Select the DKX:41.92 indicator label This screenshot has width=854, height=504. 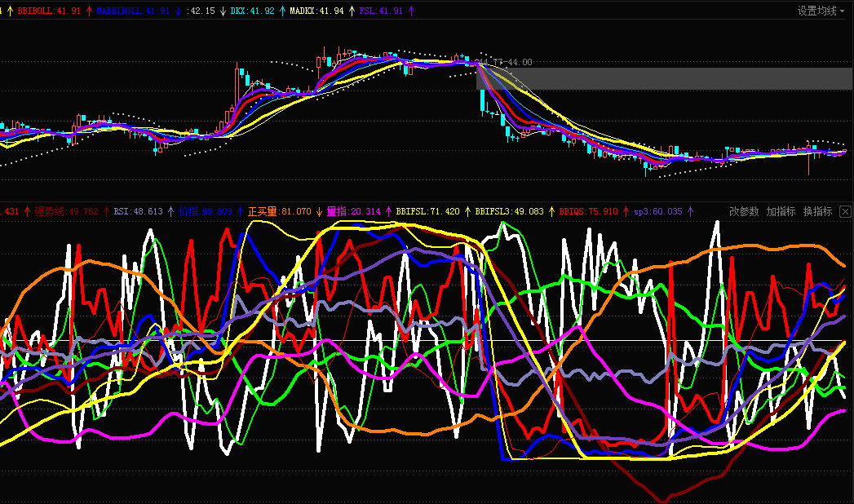[252, 11]
